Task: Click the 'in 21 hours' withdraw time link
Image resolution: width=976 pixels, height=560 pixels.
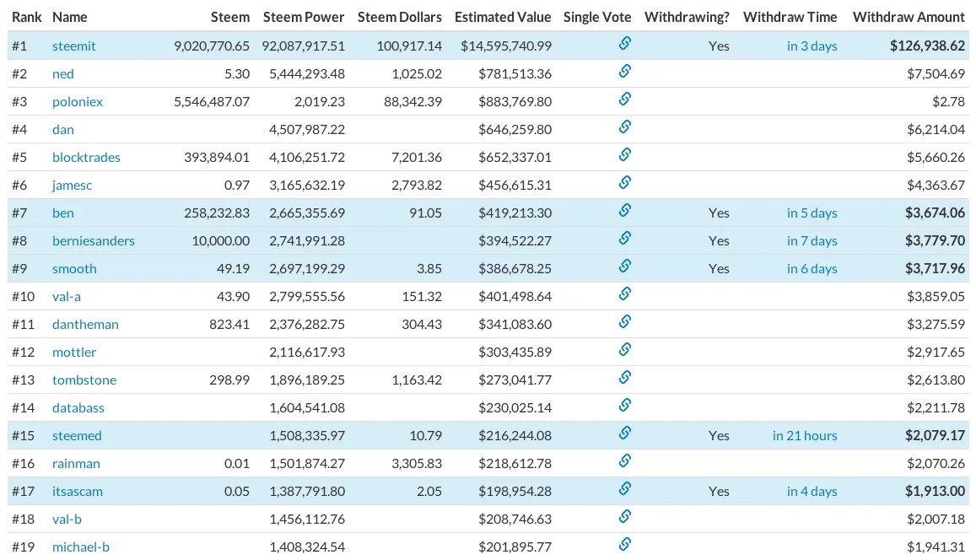Action: coord(805,435)
